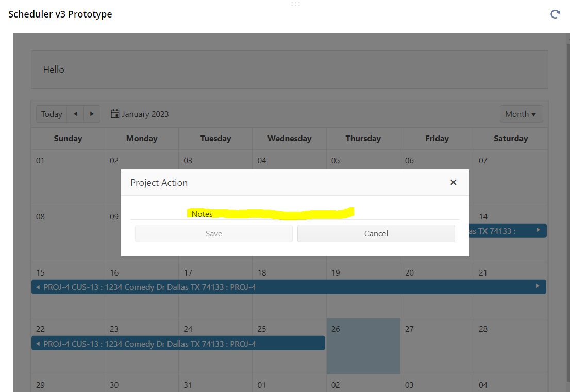Click the Cancel button in the dialog
Image resolution: width=570 pixels, height=392 pixels.
click(x=376, y=233)
